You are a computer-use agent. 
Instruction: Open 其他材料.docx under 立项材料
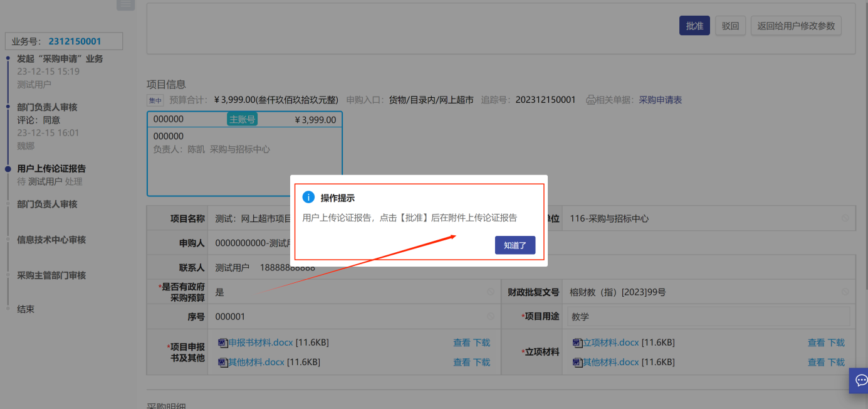[610, 362]
